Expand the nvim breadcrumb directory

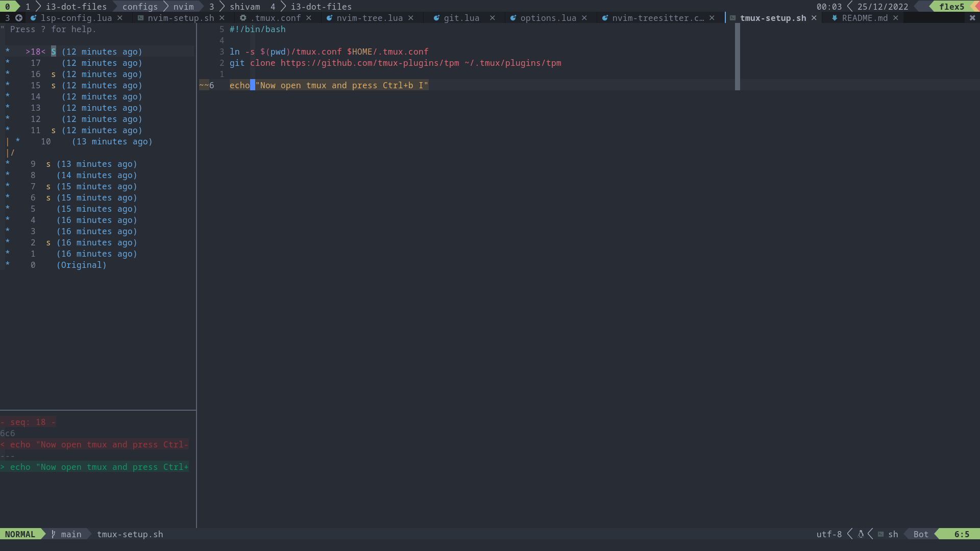coord(182,6)
